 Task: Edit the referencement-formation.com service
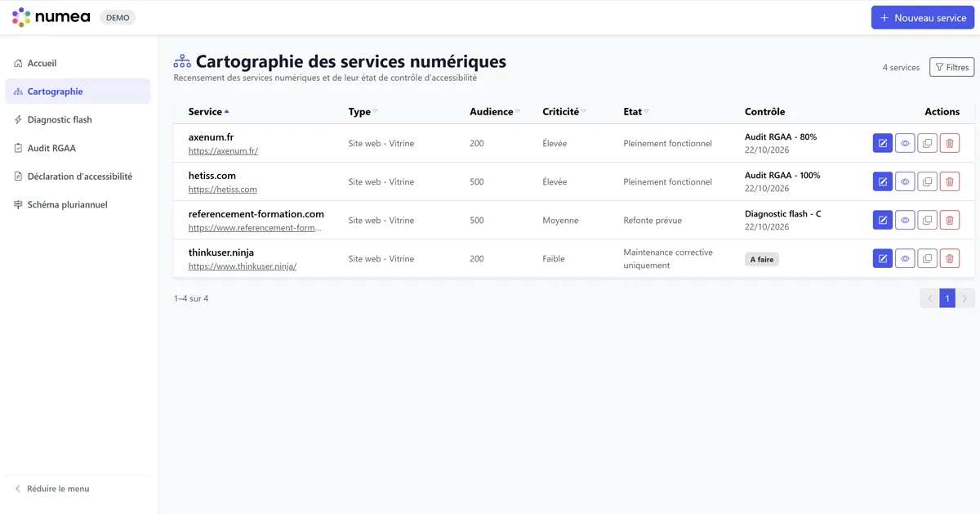click(883, 220)
